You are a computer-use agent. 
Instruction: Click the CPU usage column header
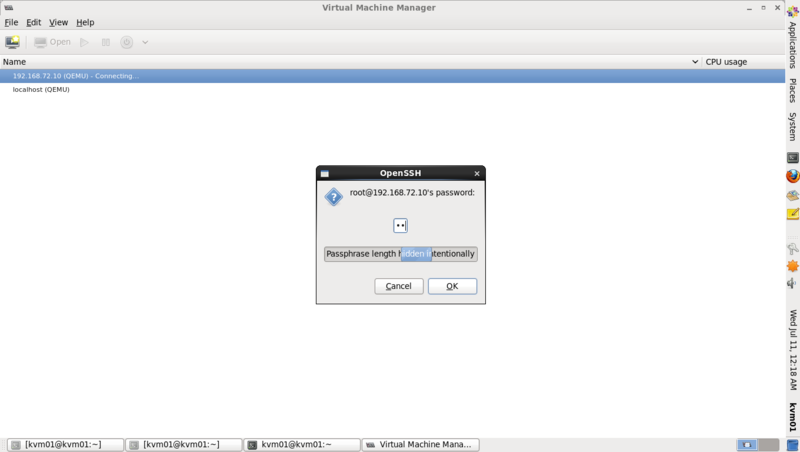pyautogui.click(x=743, y=62)
